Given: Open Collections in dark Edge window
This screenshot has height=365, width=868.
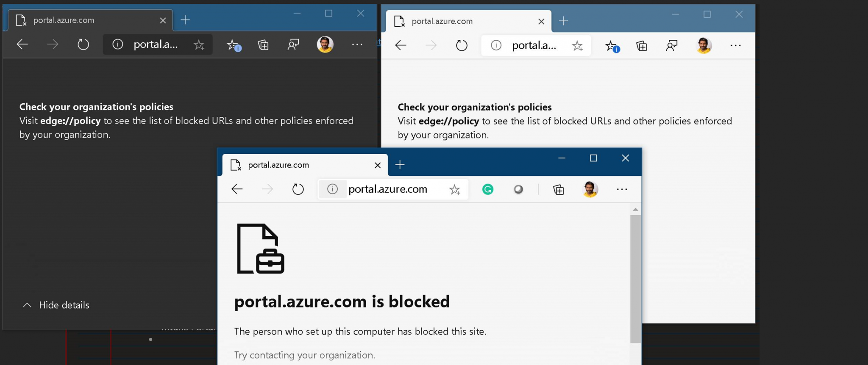Looking at the screenshot, I should 263,44.
